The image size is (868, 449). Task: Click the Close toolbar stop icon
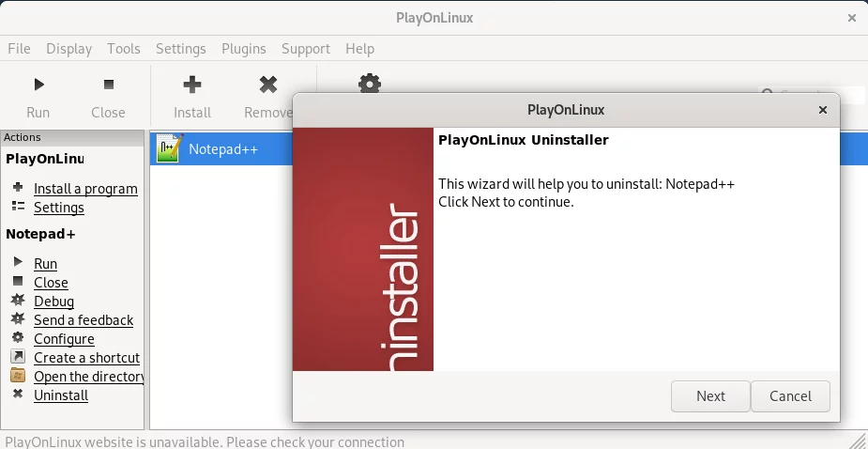click(109, 85)
